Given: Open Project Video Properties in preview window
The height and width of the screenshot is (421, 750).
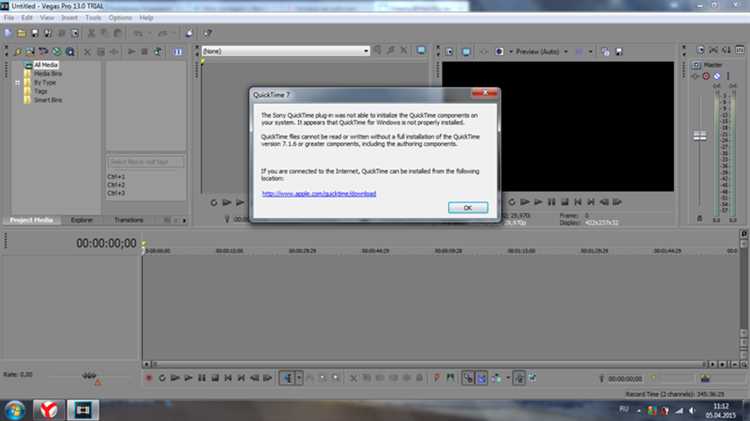Looking at the screenshot, I should tap(449, 52).
